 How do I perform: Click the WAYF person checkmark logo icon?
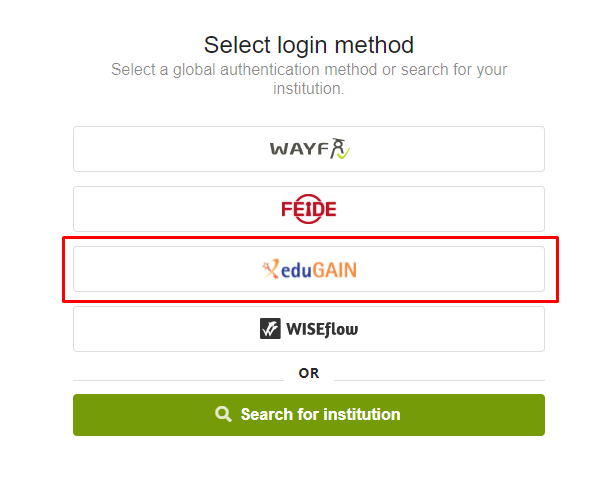340,148
